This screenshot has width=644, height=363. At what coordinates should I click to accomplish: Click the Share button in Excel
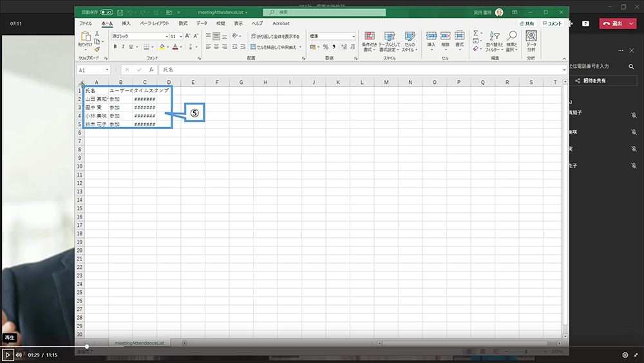[x=527, y=23]
